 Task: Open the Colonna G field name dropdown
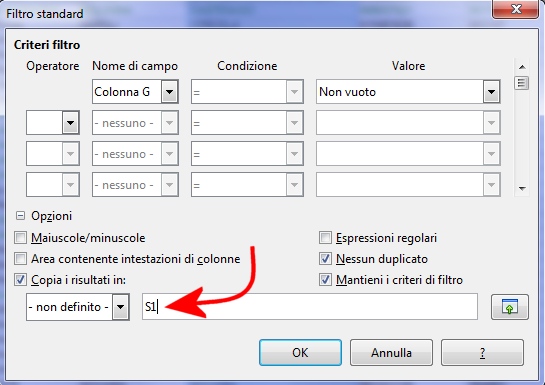tap(170, 92)
